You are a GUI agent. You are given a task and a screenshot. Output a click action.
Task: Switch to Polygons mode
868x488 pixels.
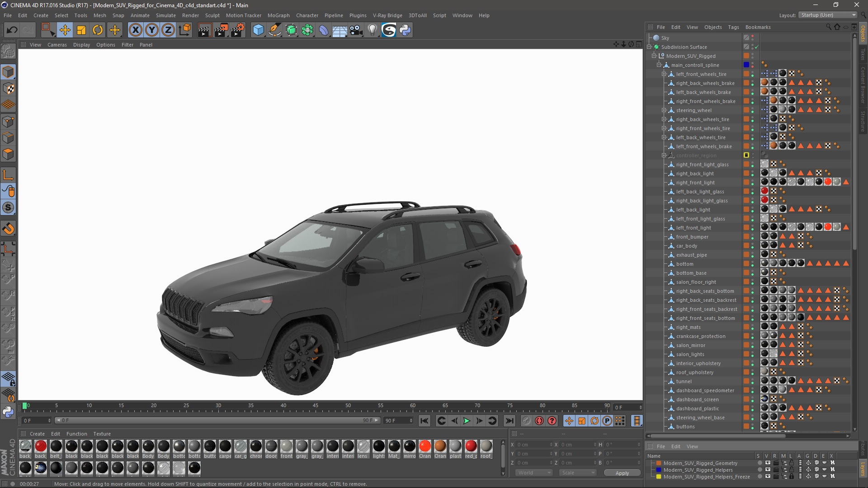8,154
